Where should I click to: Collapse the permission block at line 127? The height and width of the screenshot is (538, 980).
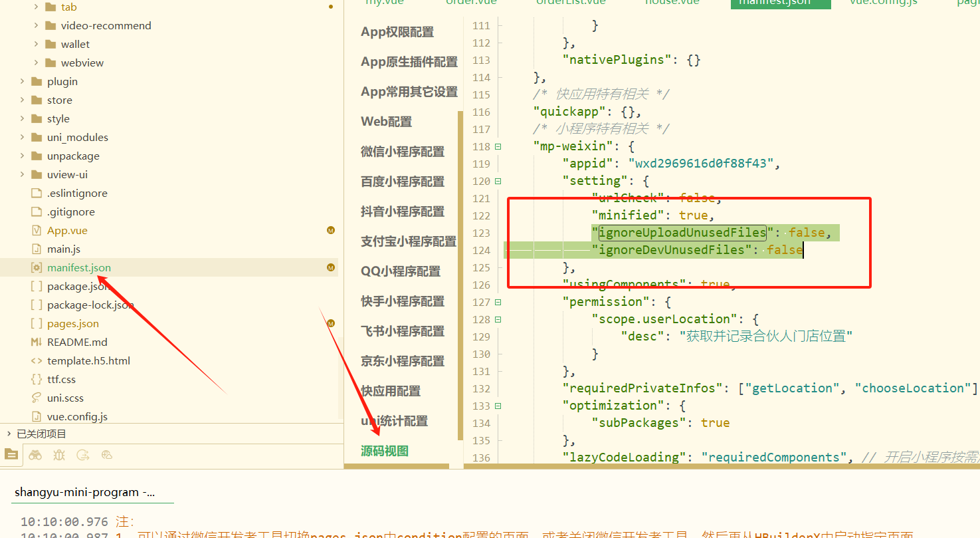click(x=498, y=302)
